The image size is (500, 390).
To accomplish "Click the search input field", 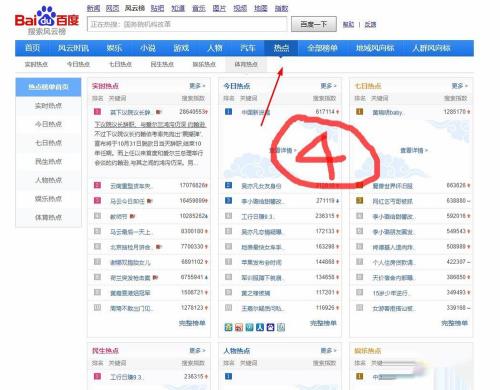I will [x=187, y=24].
